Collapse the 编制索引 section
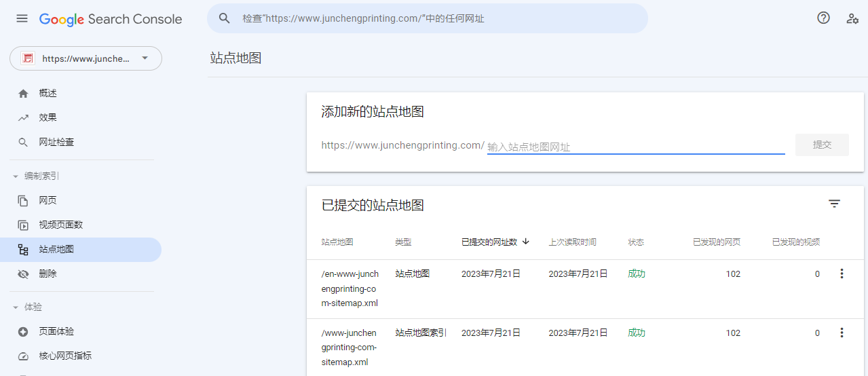The image size is (868, 376). (x=16, y=176)
